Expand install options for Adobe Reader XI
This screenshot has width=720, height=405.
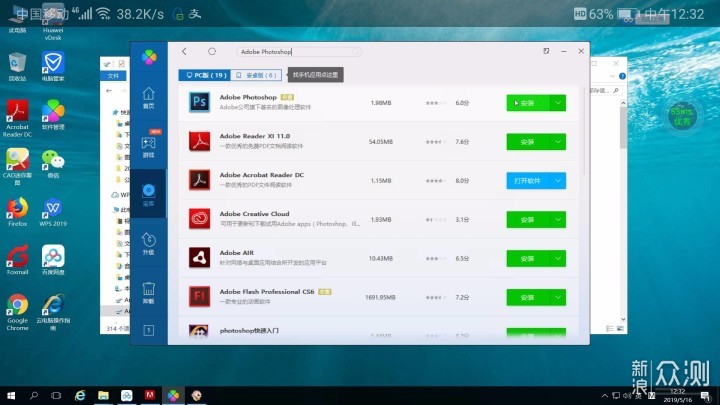click(x=558, y=142)
